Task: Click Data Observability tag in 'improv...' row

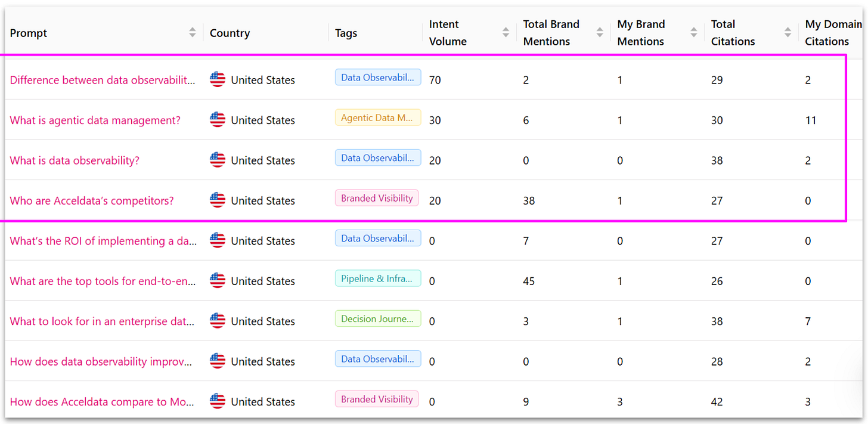Action: coord(378,359)
